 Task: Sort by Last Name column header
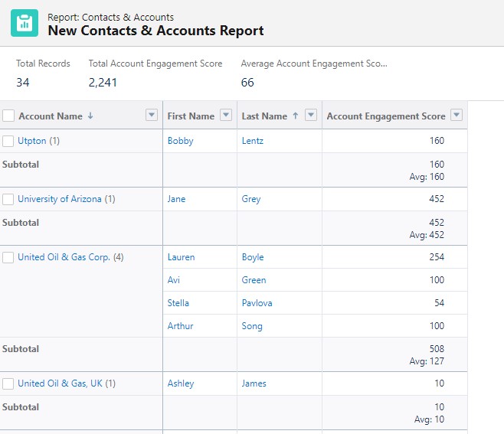point(264,116)
